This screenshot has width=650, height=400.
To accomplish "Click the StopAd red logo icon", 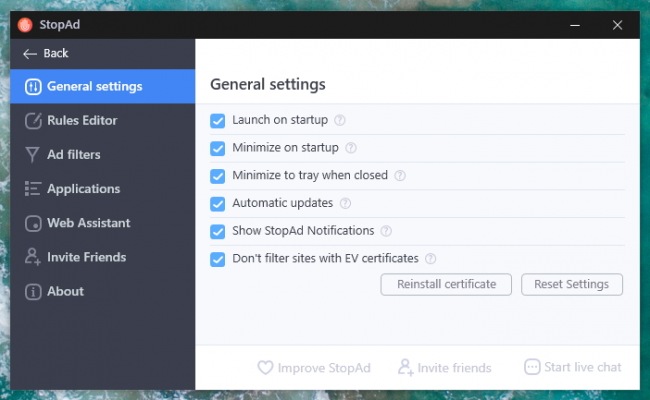I will pos(25,25).
